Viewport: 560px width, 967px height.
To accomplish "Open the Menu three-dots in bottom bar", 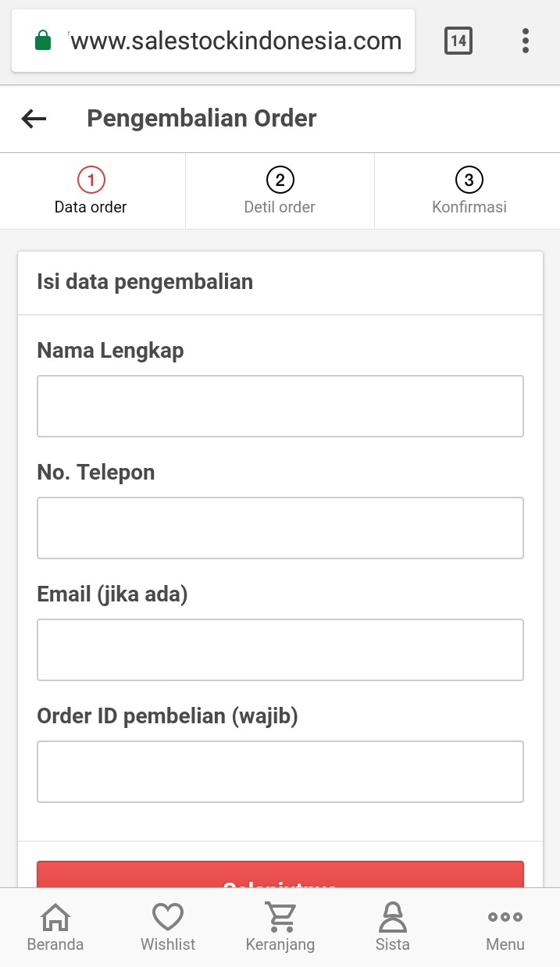I will [x=505, y=927].
